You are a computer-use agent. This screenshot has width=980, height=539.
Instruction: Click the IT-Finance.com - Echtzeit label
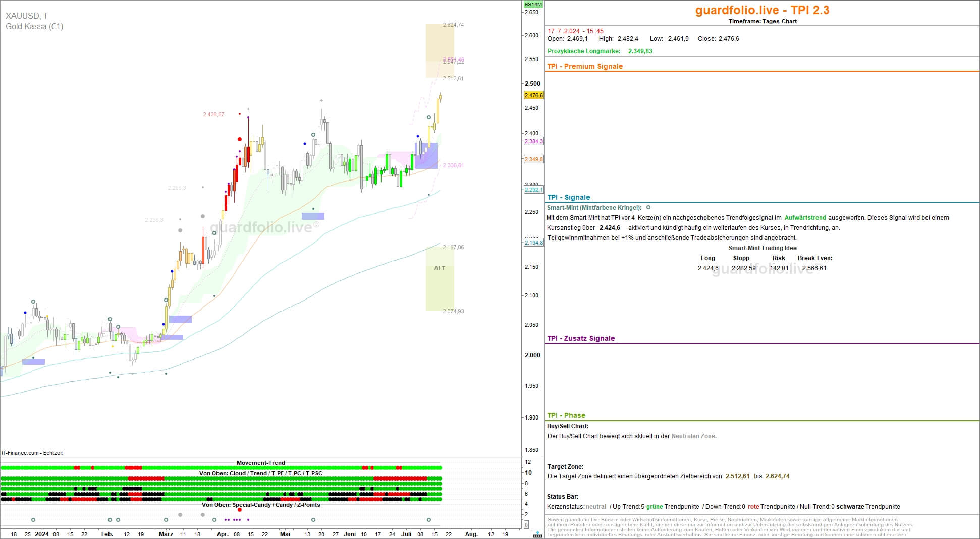pyautogui.click(x=32, y=453)
